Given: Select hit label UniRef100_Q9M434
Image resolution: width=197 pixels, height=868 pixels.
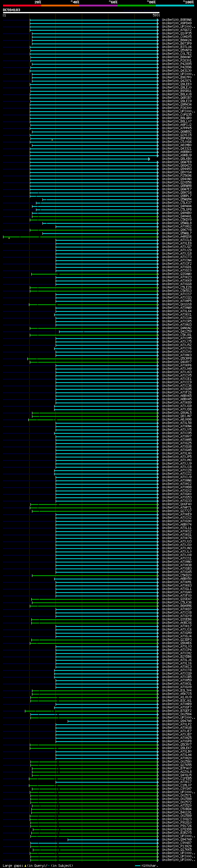Looking at the screenshot, I should [x=177, y=104].
